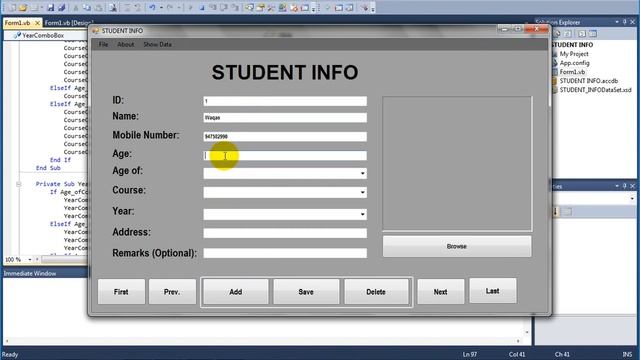Click the Remarks (Optional) text field

285,253
